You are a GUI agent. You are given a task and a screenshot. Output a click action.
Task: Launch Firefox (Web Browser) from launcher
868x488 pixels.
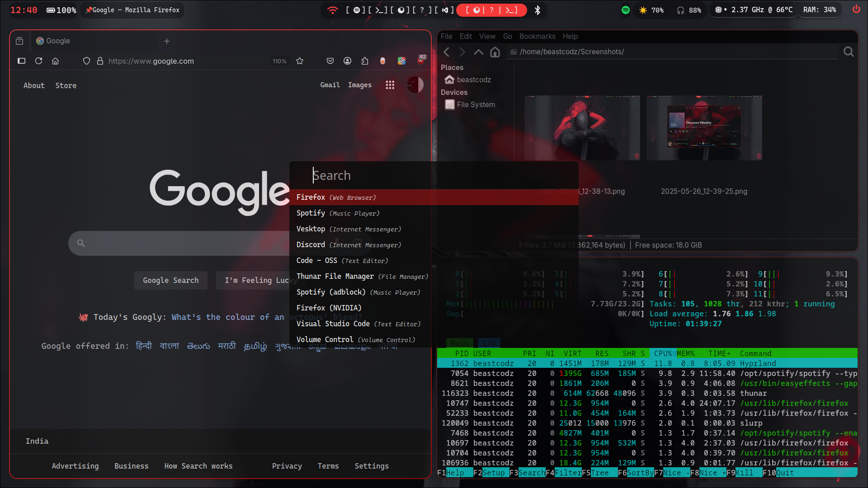pos(434,197)
